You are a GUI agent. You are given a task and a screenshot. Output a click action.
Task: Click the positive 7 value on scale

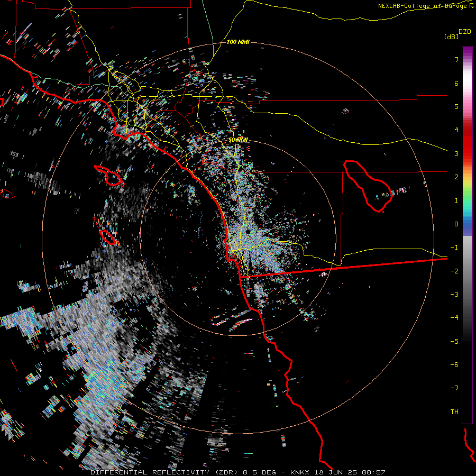(456, 59)
